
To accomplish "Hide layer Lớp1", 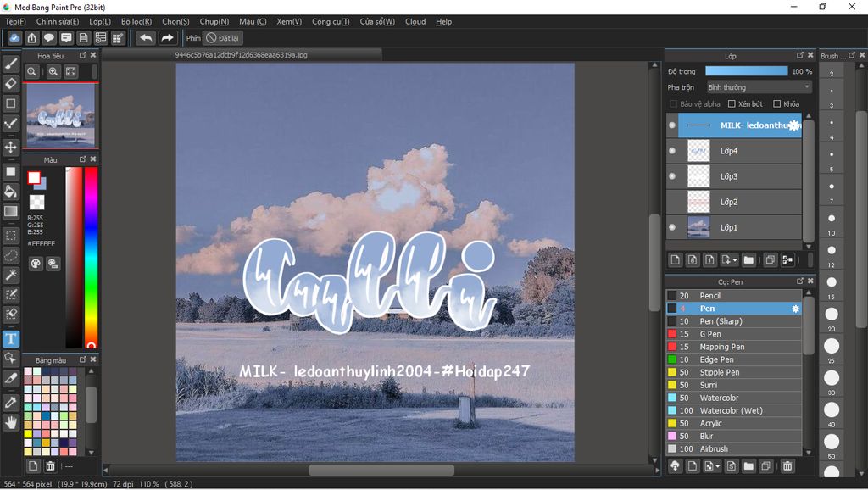I will (x=672, y=227).
